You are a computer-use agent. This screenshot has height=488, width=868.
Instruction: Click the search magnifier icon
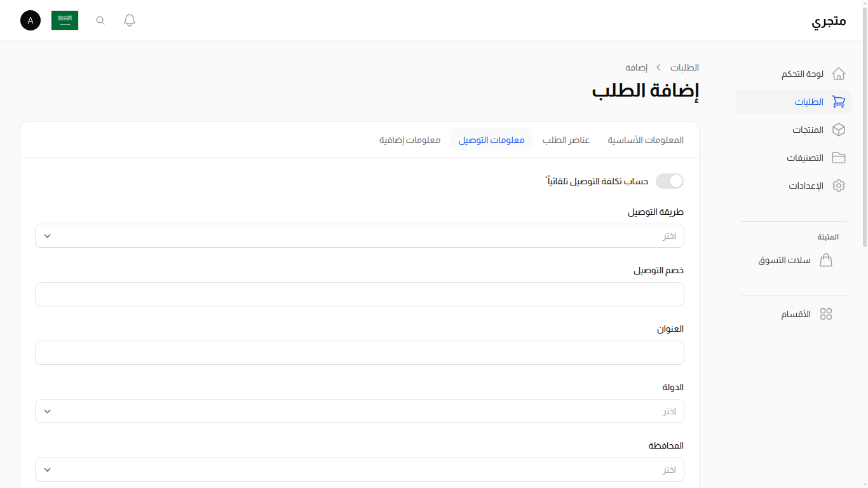[x=100, y=20]
